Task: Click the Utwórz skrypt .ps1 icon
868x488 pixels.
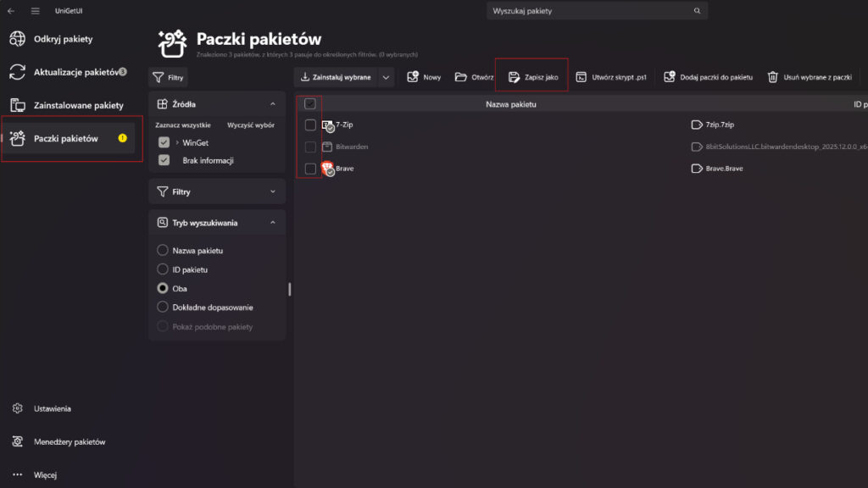Action: point(583,75)
